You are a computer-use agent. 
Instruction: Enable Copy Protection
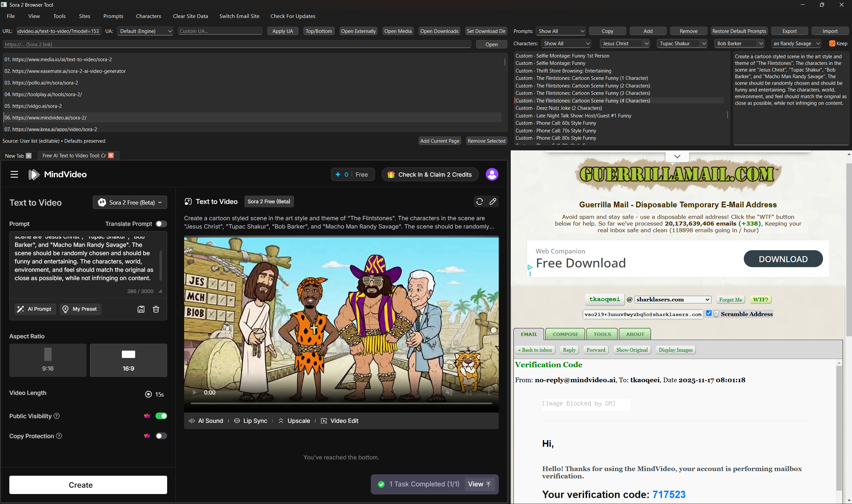pos(161,436)
